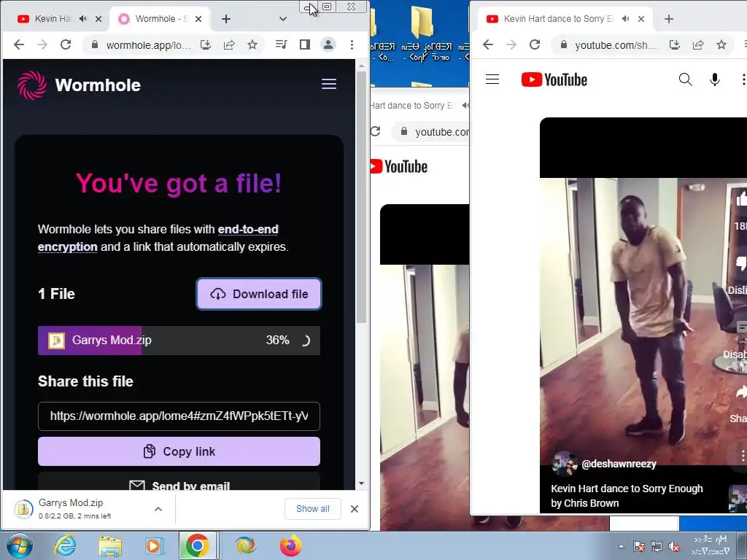Click the Garrys Mod.zip progress bar
Viewport: 747px width, 560px height.
point(179,340)
